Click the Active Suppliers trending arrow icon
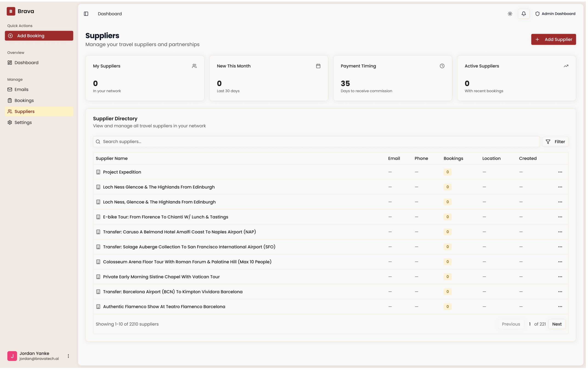The image size is (588, 370). coord(566,66)
